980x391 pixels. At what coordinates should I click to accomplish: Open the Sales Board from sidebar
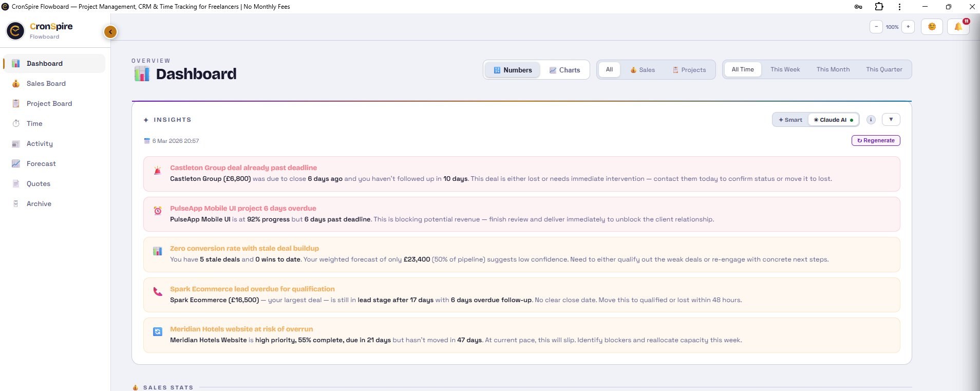point(54,83)
